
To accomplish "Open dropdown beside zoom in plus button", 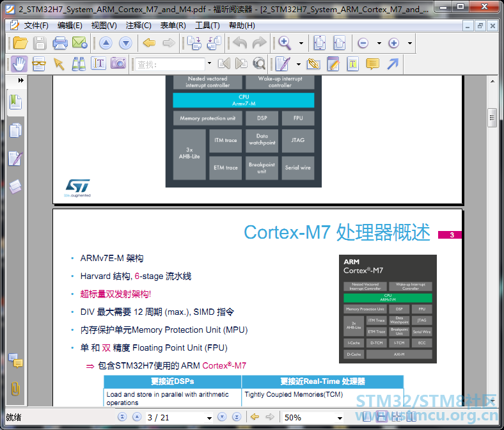I will click(x=410, y=43).
